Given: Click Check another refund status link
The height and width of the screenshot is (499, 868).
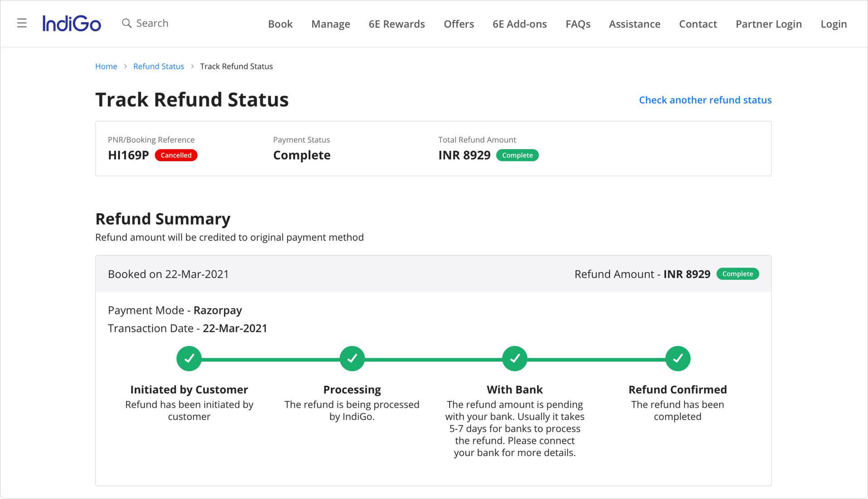Looking at the screenshot, I should pyautogui.click(x=705, y=100).
